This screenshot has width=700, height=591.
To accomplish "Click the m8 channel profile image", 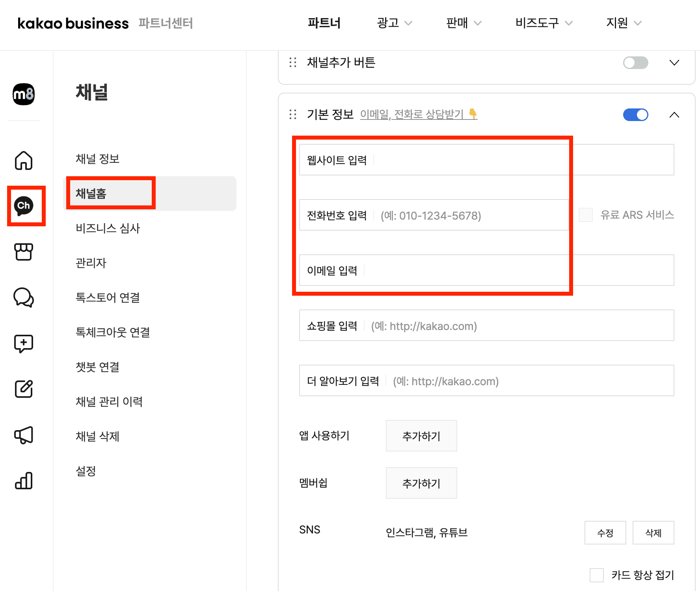I will click(x=24, y=94).
